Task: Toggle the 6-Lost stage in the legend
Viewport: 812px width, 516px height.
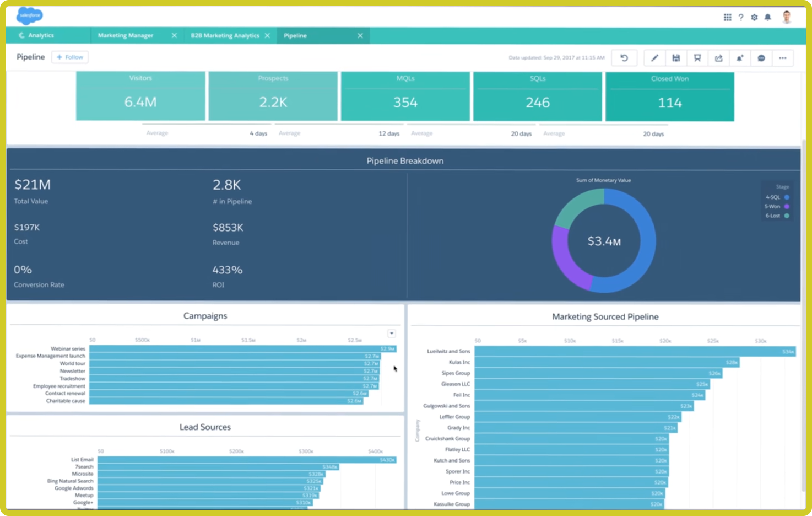Action: [776, 216]
